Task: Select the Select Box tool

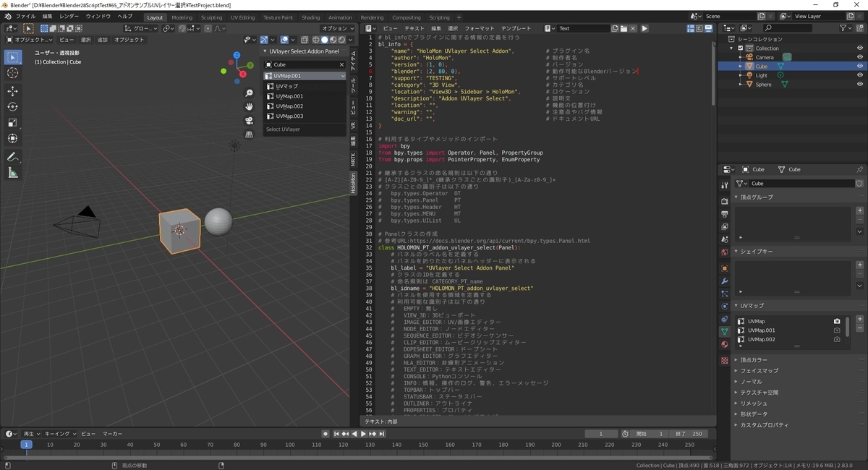Action: pos(12,57)
